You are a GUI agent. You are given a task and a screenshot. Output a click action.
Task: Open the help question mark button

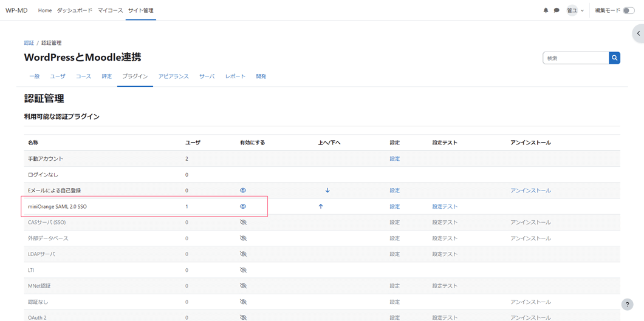627,304
